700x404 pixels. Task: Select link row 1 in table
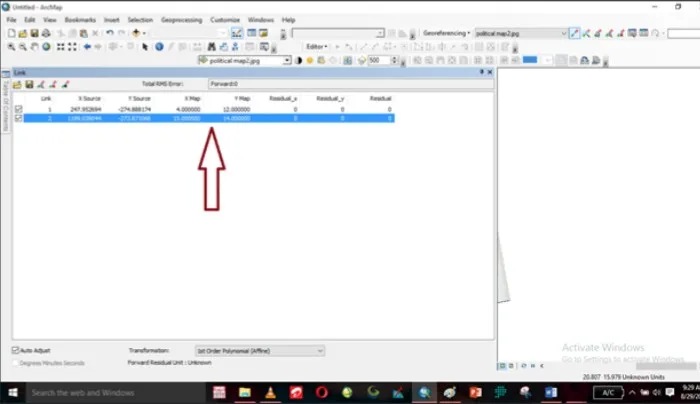click(209, 109)
